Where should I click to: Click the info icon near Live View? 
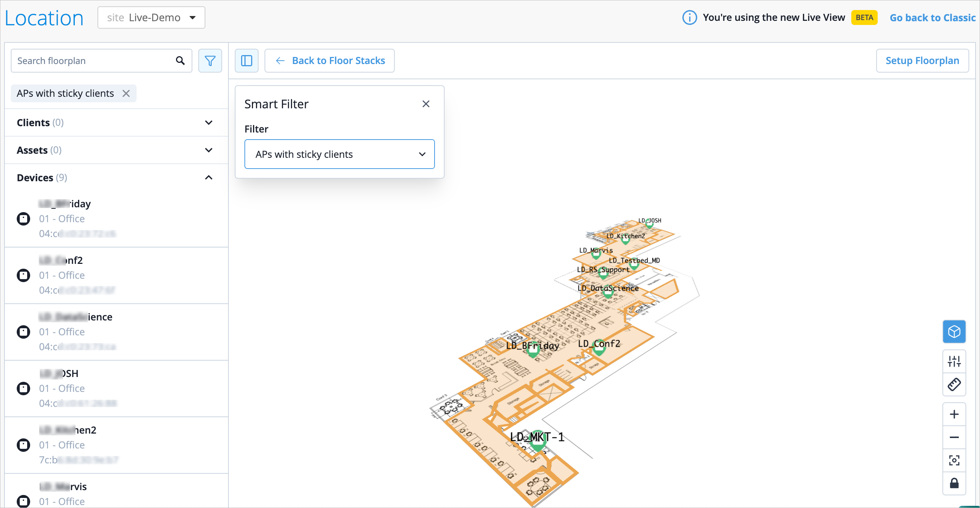pyautogui.click(x=689, y=17)
